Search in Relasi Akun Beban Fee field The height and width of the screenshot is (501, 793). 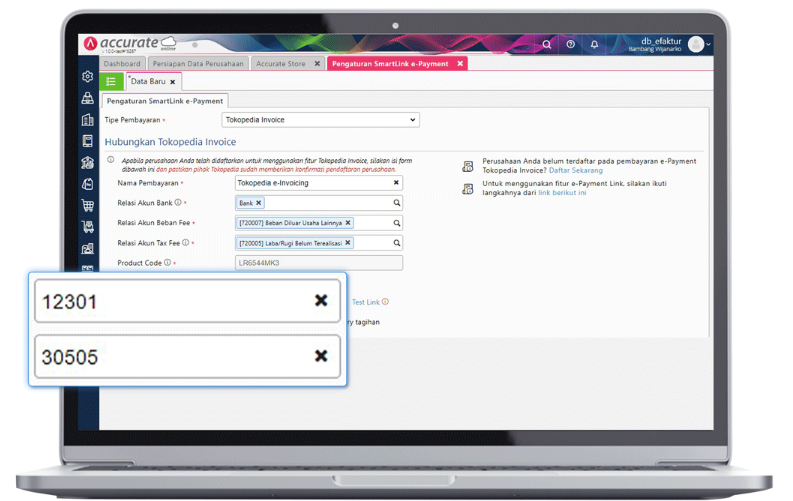point(397,223)
